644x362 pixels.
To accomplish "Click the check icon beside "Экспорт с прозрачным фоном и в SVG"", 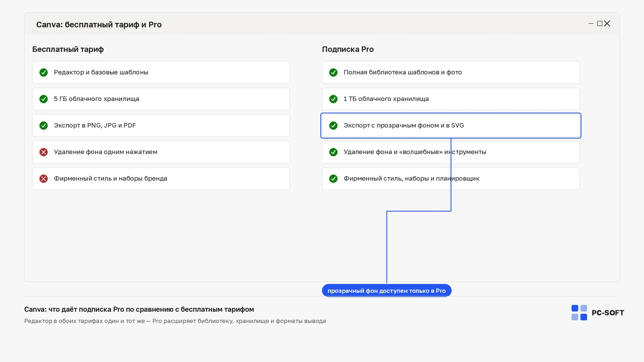I will 333,125.
